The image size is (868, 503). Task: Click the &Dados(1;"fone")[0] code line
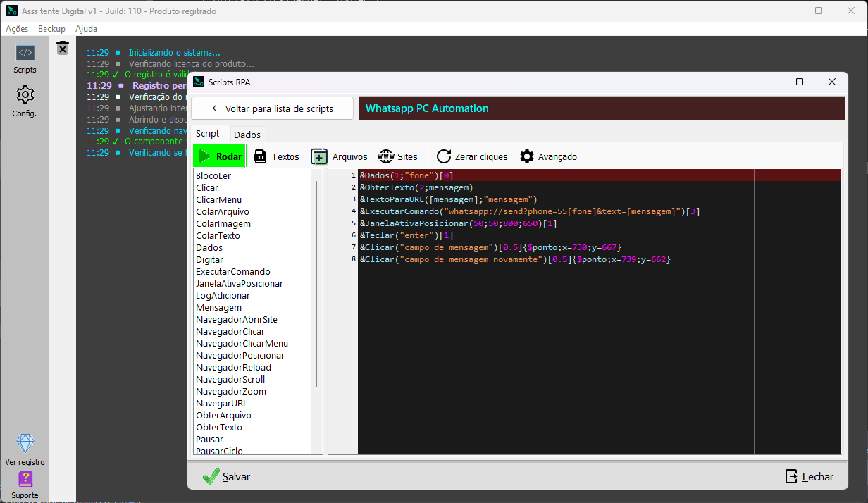[407, 175]
